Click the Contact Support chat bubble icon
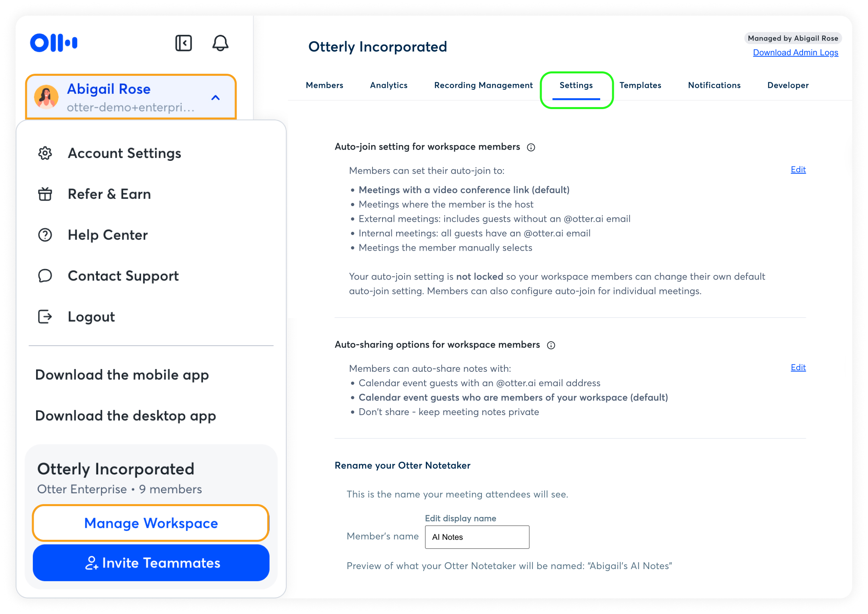868x614 pixels. (45, 276)
